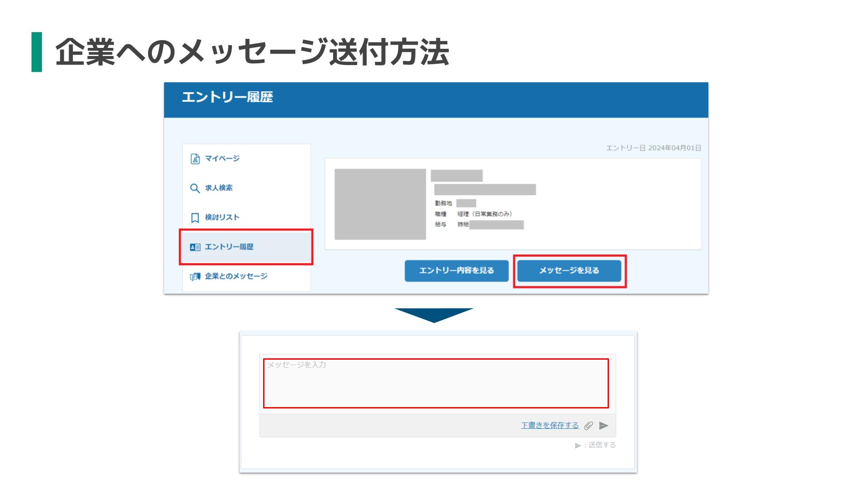
Task: Navigate to 求人検索 in the sidebar
Action: pos(221,188)
